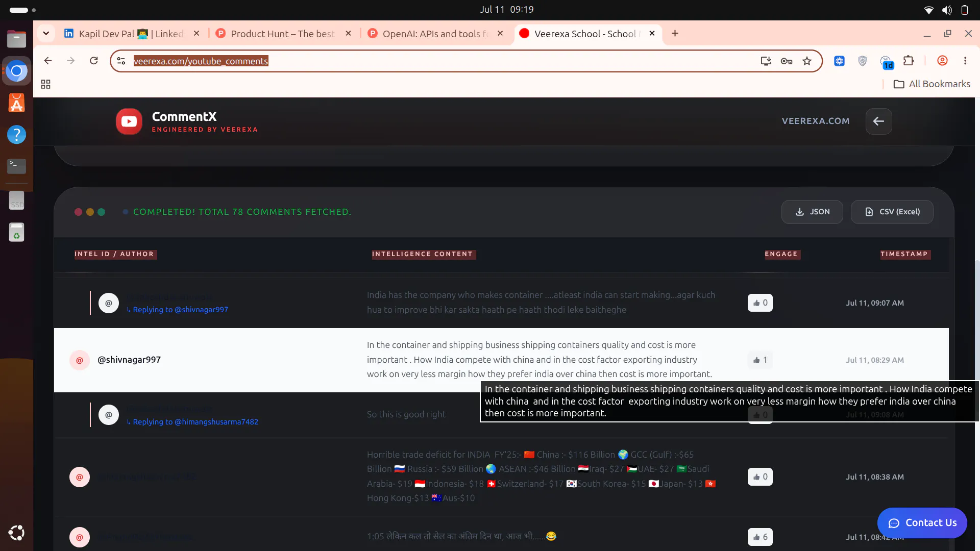Open the Chrome profile icon
The height and width of the screenshot is (551, 980).
tap(942, 61)
